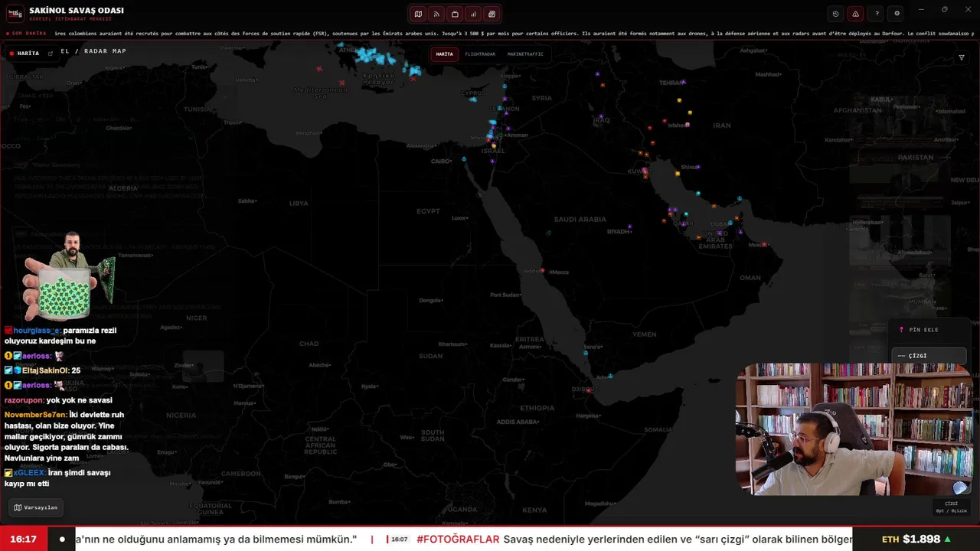Click the NovemberSe7en username in chat
This screenshot has height=551, width=980.
36,415
